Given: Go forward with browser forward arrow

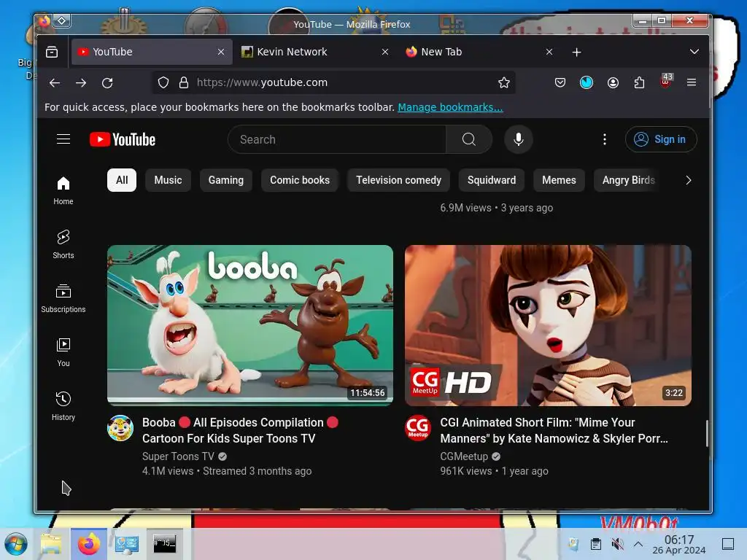Looking at the screenshot, I should coord(81,83).
